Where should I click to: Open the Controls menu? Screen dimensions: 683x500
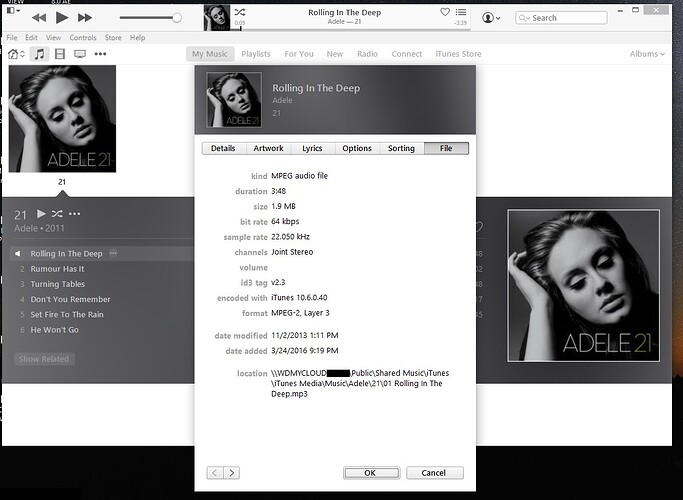tap(83, 38)
